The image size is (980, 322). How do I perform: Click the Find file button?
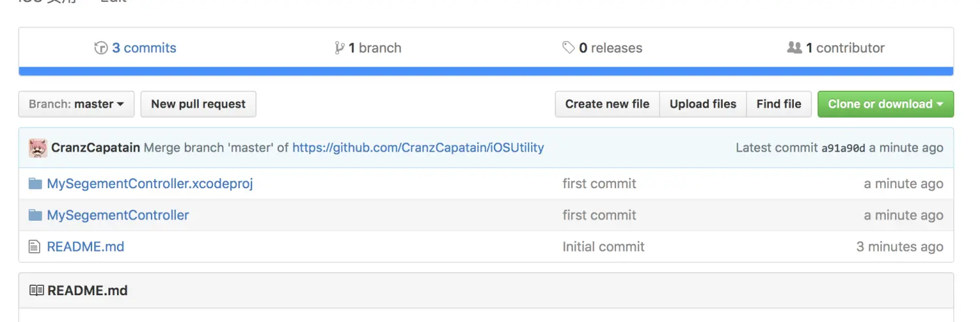pos(779,104)
